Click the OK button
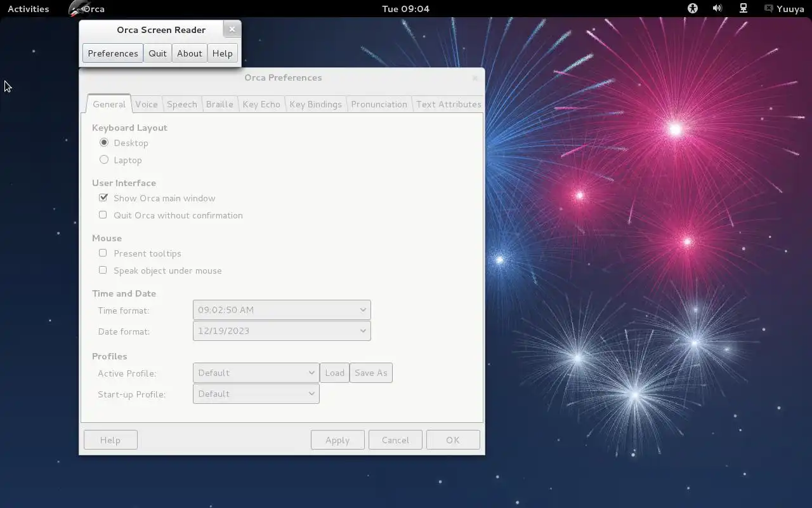The width and height of the screenshot is (812, 508). pyautogui.click(x=453, y=440)
